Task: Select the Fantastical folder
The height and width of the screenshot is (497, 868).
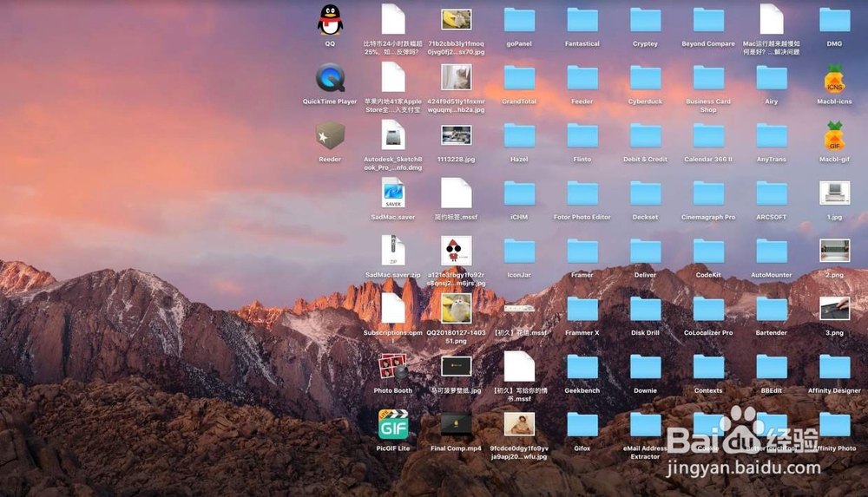Action: (x=582, y=21)
